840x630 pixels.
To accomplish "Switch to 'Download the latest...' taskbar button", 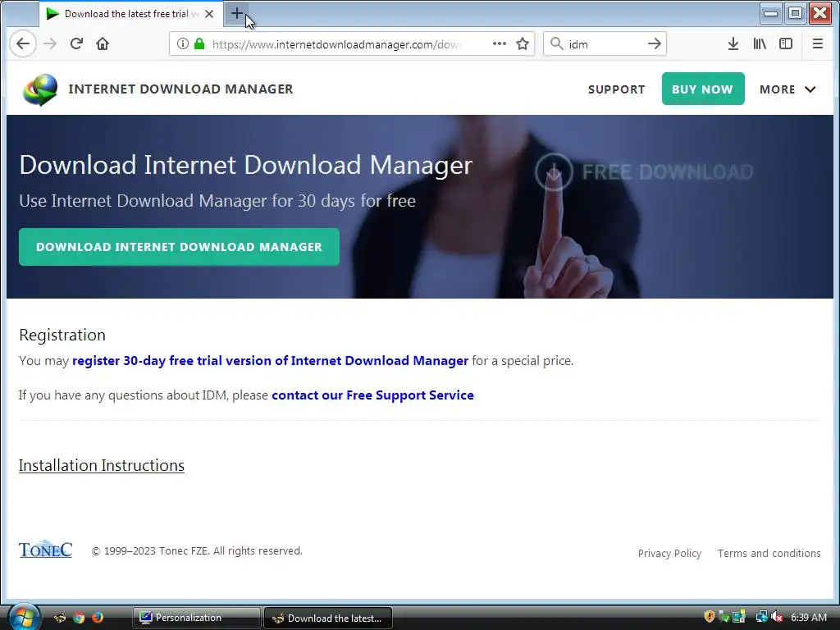I will [328, 618].
